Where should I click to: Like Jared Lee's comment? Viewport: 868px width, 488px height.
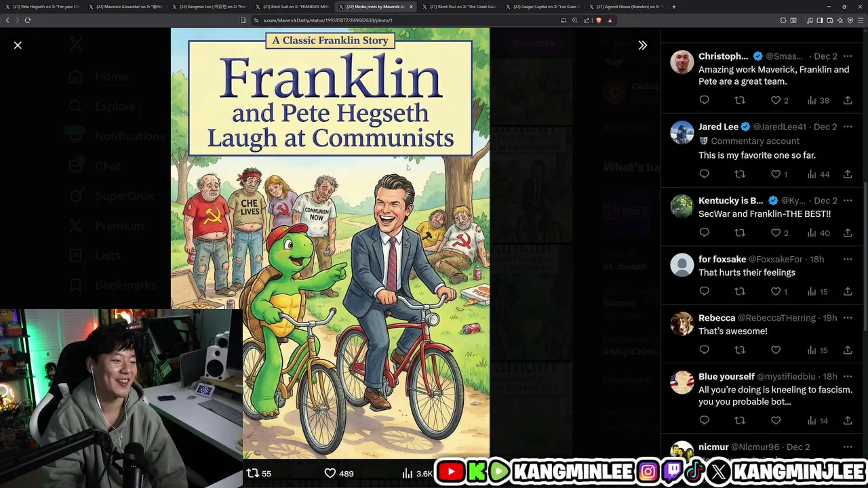779,174
